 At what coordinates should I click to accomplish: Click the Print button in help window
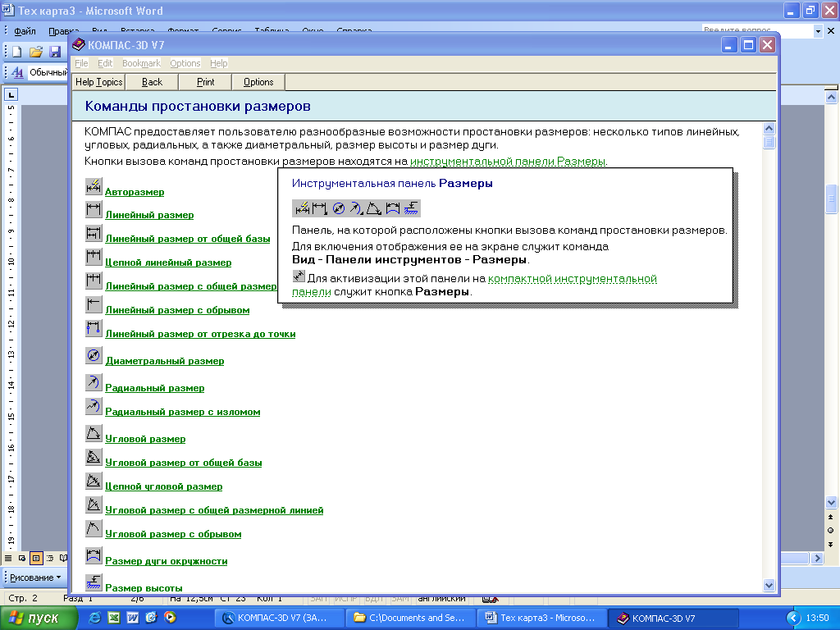click(x=205, y=82)
